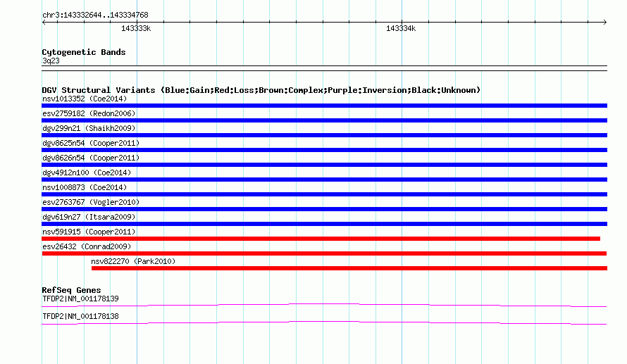The width and height of the screenshot is (627, 364).
Task: Click the esv2759182 (Redon2006) label
Action: [89, 113]
